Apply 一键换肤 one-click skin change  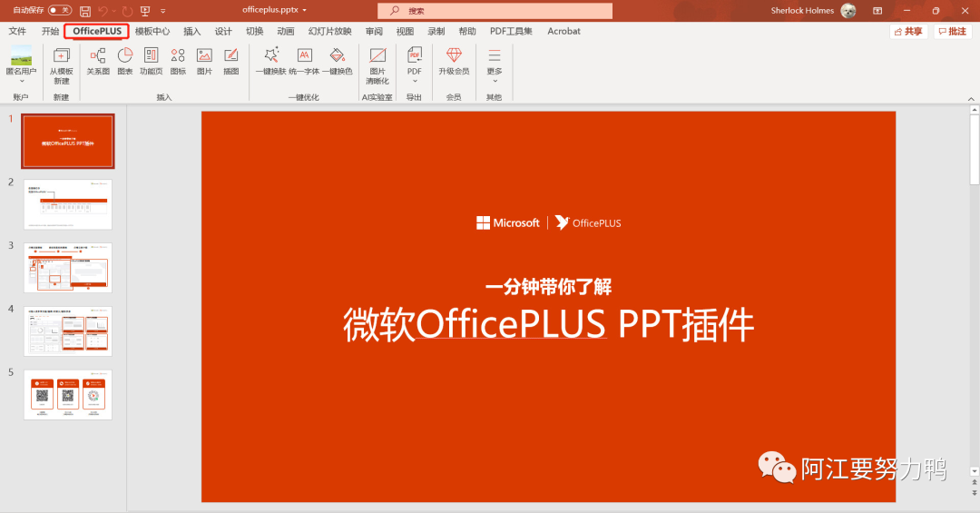point(270,62)
